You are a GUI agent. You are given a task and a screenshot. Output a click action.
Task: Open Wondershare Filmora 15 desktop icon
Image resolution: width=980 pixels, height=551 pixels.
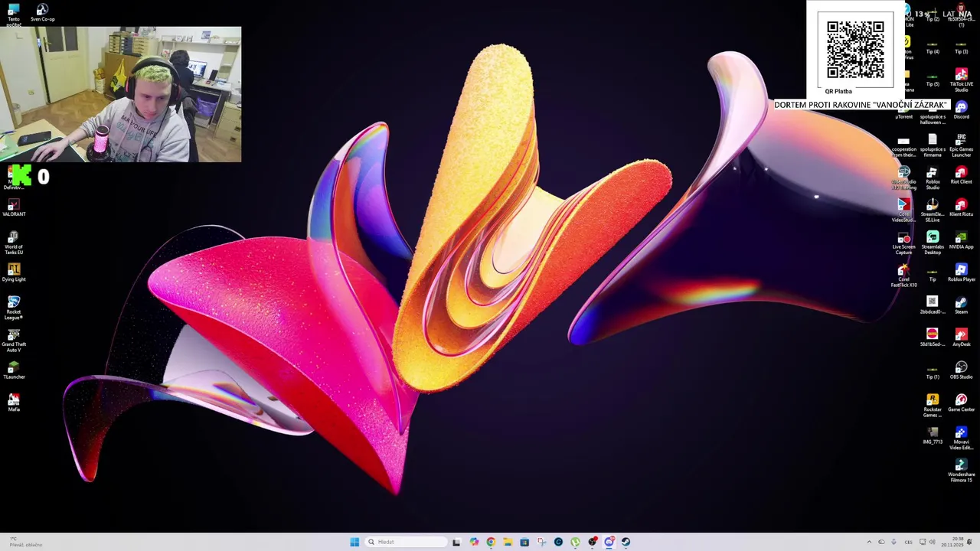click(961, 470)
